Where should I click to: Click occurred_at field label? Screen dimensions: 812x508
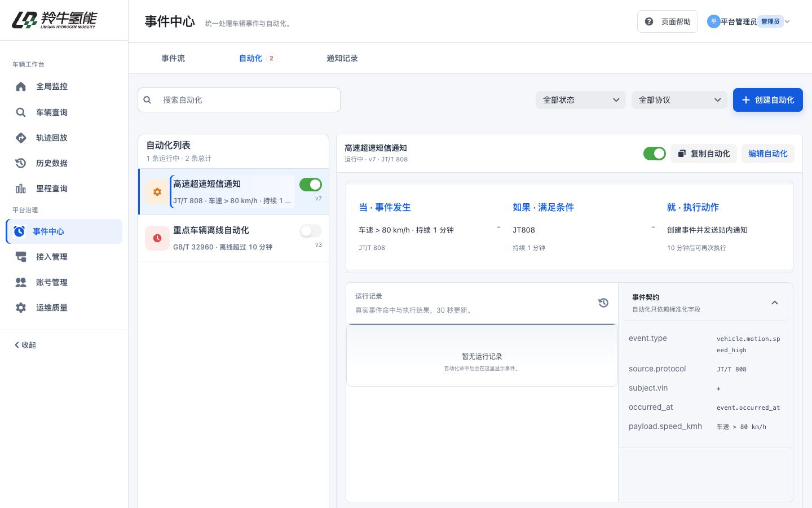point(651,407)
